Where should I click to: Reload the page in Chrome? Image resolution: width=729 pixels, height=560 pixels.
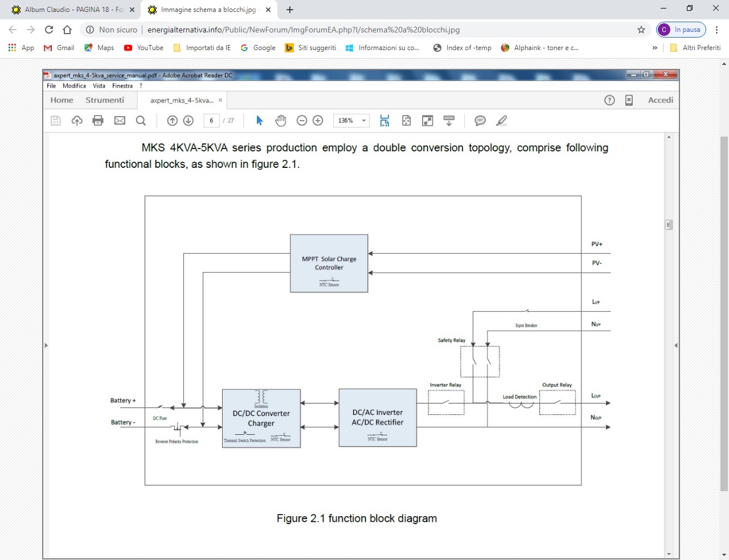pyautogui.click(x=49, y=30)
